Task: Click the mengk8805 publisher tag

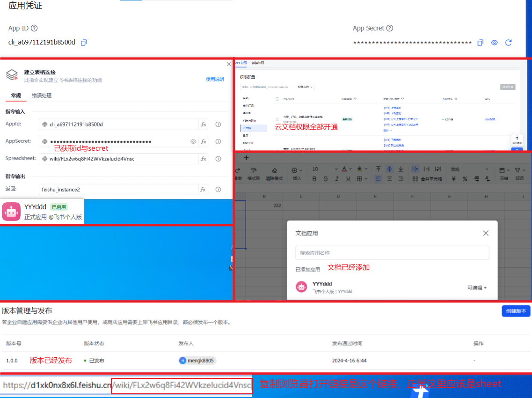Action: (x=197, y=361)
